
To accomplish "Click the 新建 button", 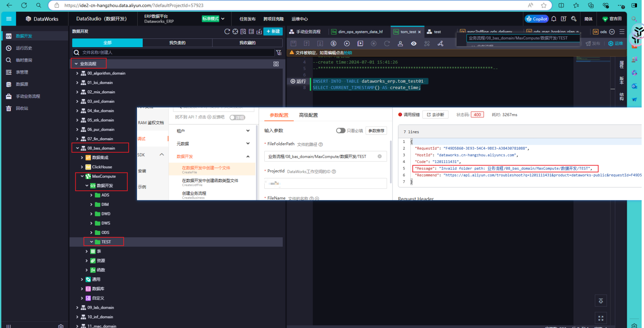I will point(273,31).
